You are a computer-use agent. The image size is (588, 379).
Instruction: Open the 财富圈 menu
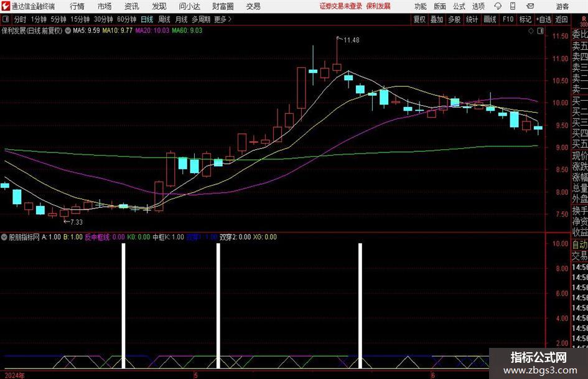click(223, 6)
